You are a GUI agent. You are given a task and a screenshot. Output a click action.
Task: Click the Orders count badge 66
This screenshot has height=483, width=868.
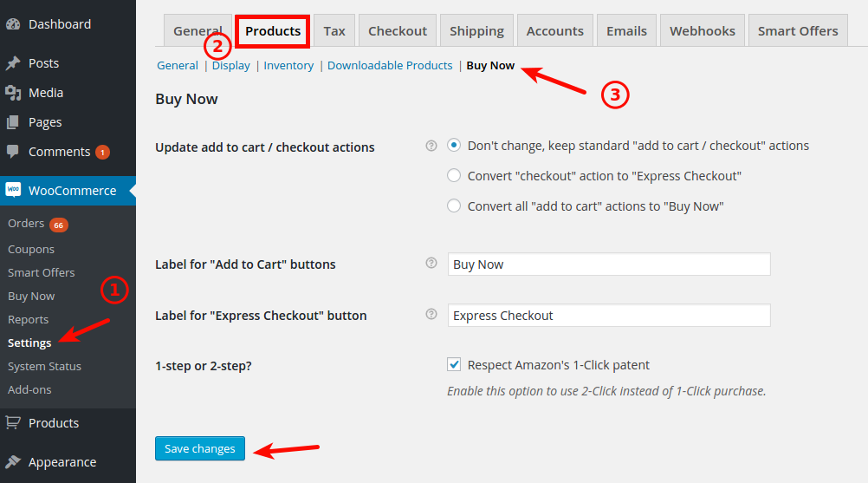tap(59, 225)
